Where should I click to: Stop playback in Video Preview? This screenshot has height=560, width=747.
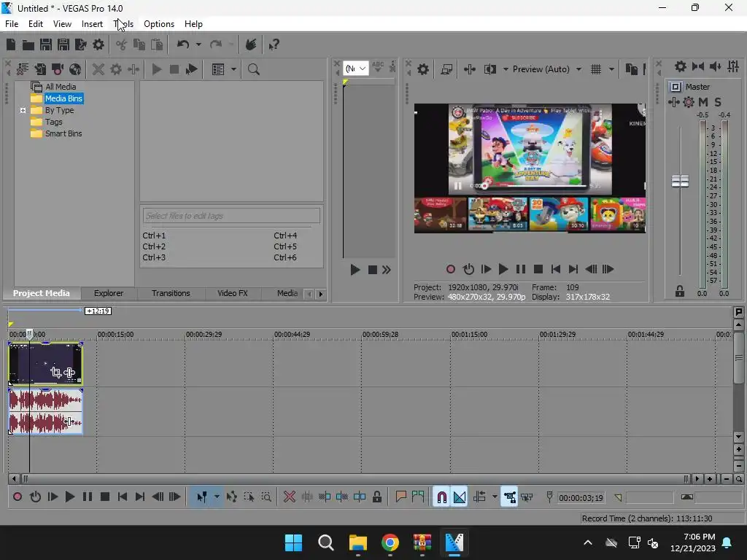point(538,270)
